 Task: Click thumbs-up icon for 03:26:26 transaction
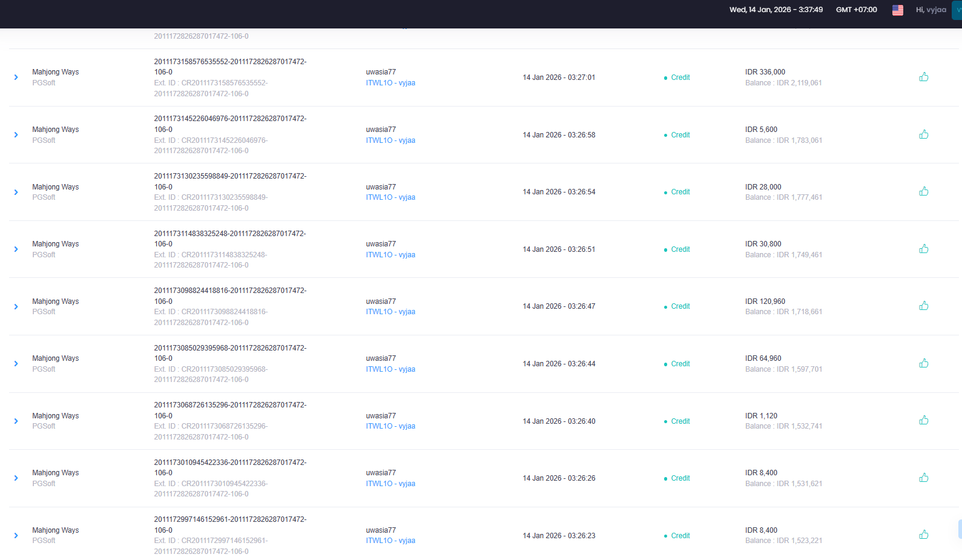[x=924, y=478]
